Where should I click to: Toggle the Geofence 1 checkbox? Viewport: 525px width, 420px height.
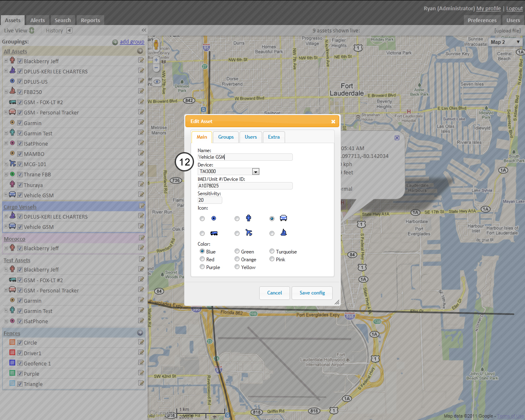point(20,363)
